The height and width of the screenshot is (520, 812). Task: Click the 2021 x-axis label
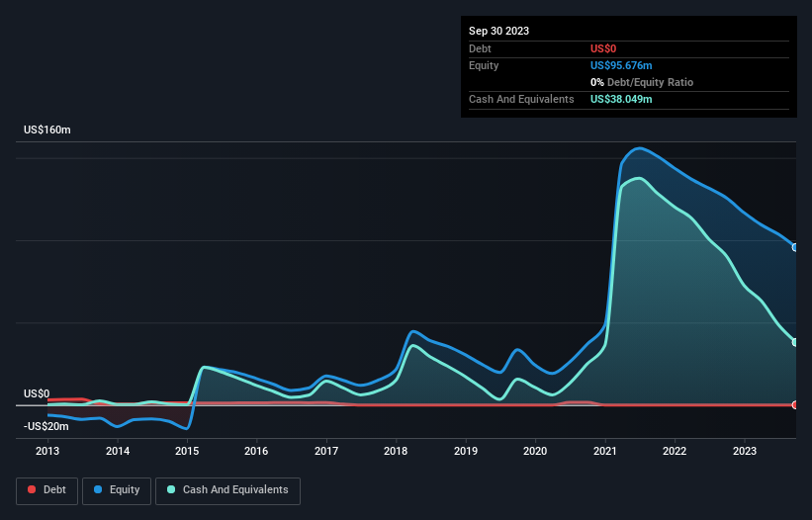(605, 451)
